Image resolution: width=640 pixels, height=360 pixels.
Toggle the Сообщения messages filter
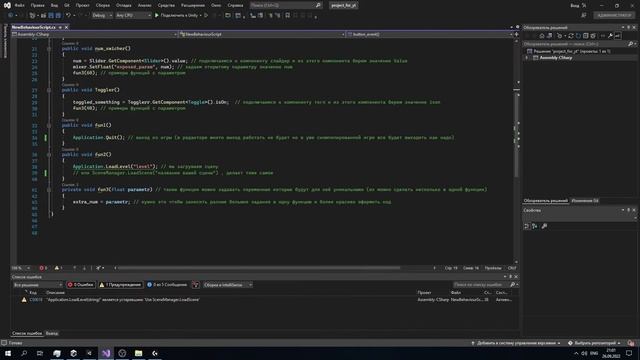[167, 285]
